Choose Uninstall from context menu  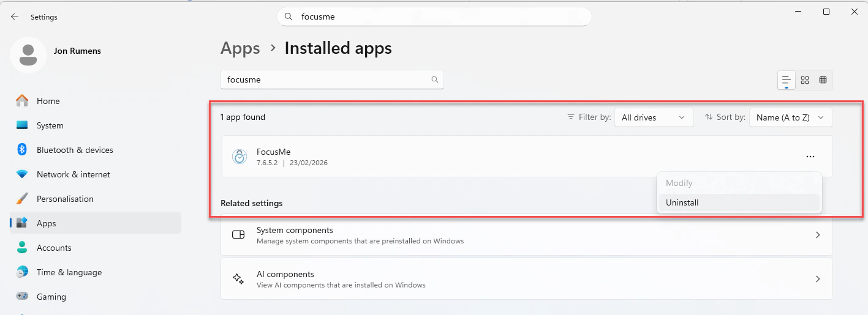point(739,202)
